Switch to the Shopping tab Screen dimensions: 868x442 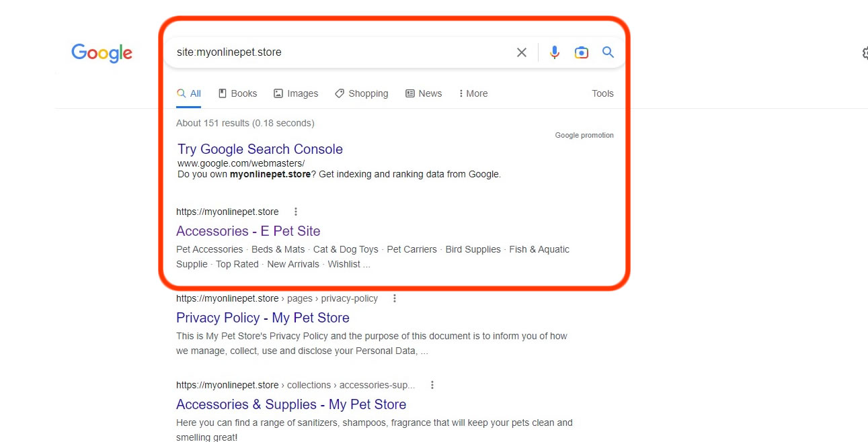tap(361, 93)
